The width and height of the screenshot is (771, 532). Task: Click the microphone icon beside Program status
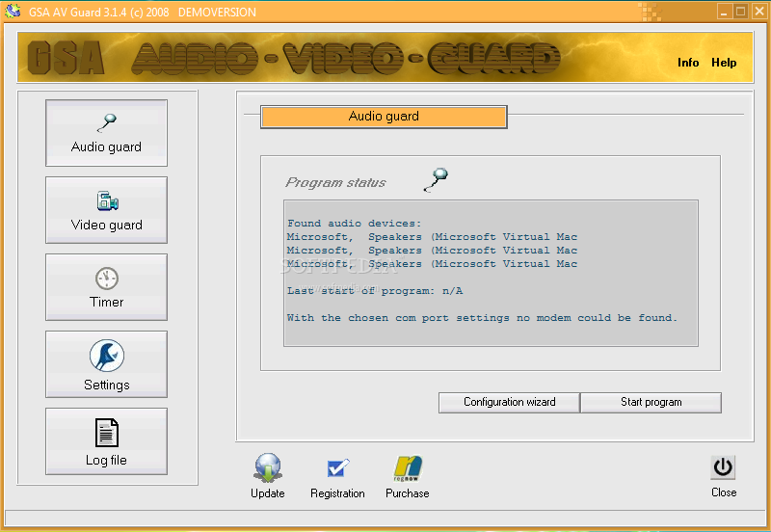coord(436,179)
